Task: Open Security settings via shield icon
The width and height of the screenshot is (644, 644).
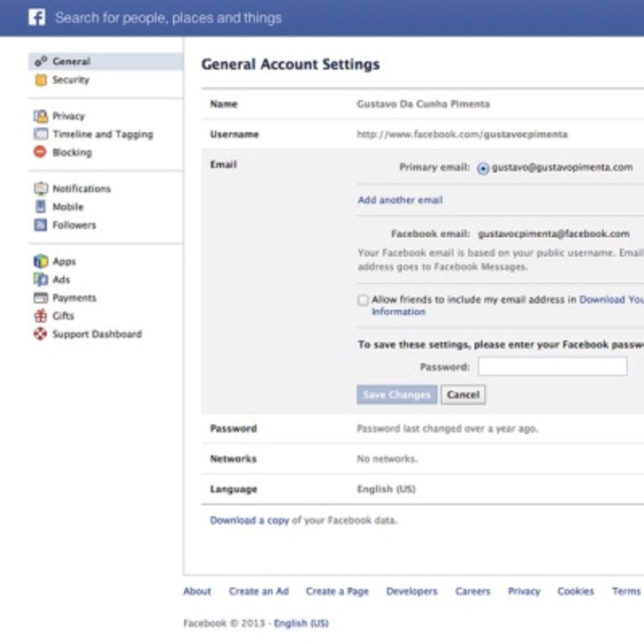Action: 40,80
